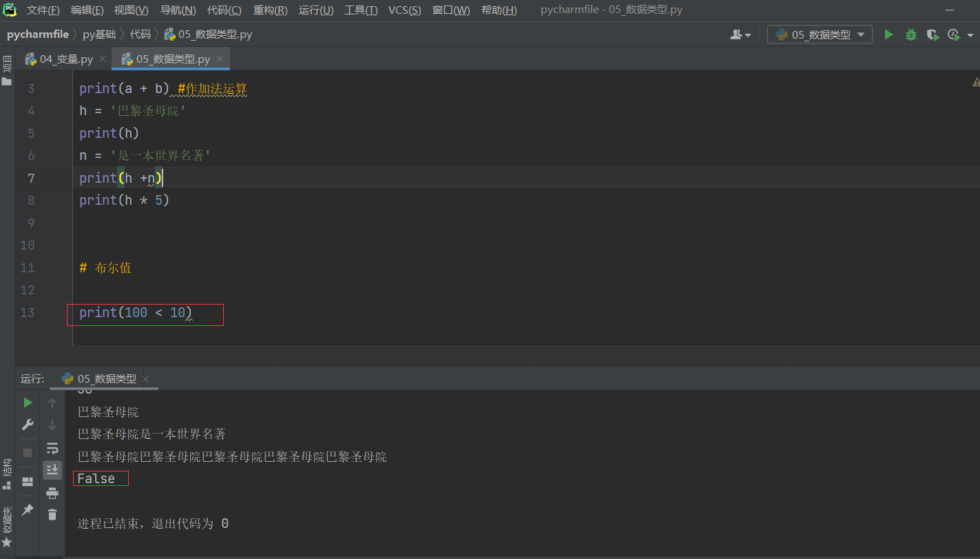Image resolution: width=980 pixels, height=559 pixels.
Task: Pin the run tab using the pin icon
Action: click(x=28, y=510)
